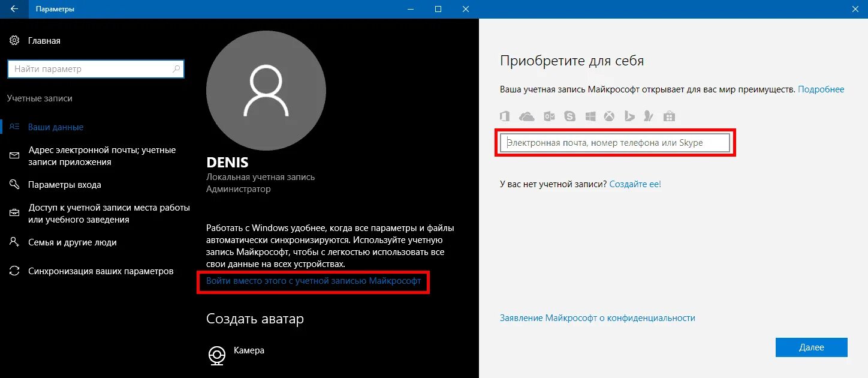
Task: Open Синхронизация ваших параметров section
Action: coord(101,271)
